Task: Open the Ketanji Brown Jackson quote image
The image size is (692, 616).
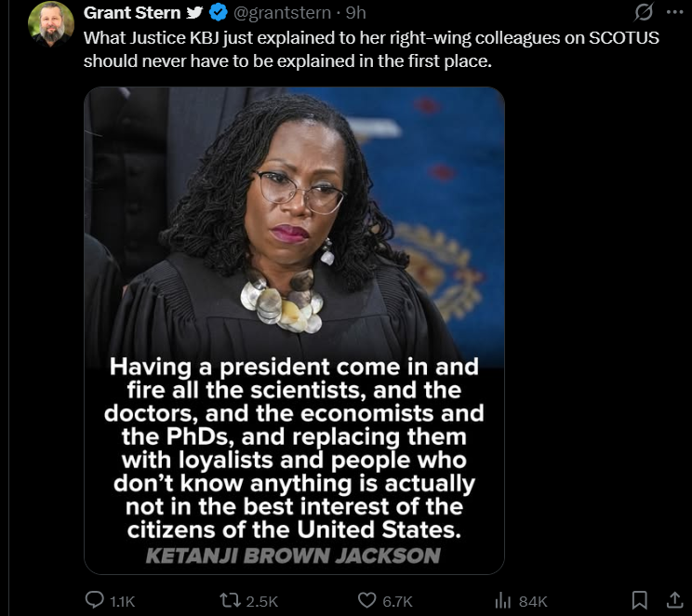Action: (294, 330)
